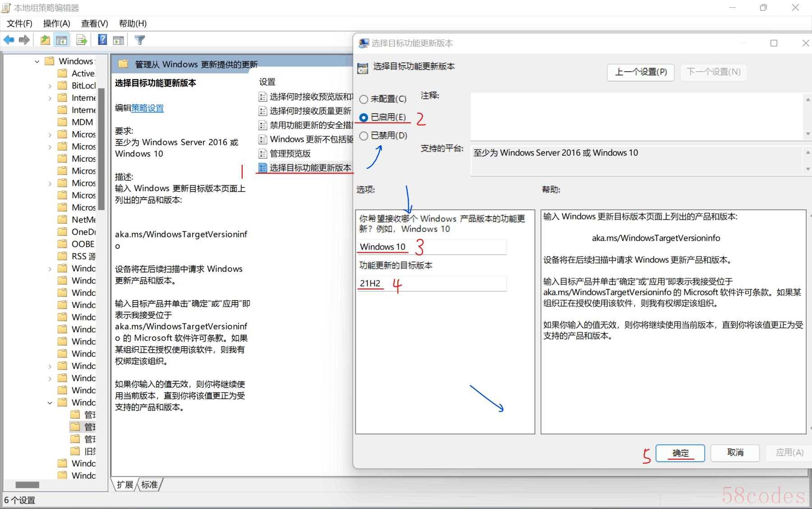This screenshot has height=509, width=812.
Task: Click the 选择何时接收预览版 policy icon
Action: 263,97
